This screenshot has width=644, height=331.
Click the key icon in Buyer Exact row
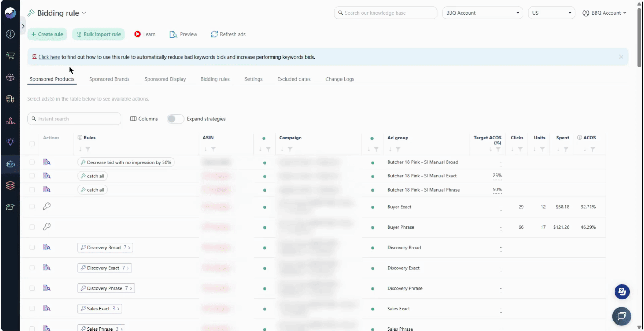[47, 206]
